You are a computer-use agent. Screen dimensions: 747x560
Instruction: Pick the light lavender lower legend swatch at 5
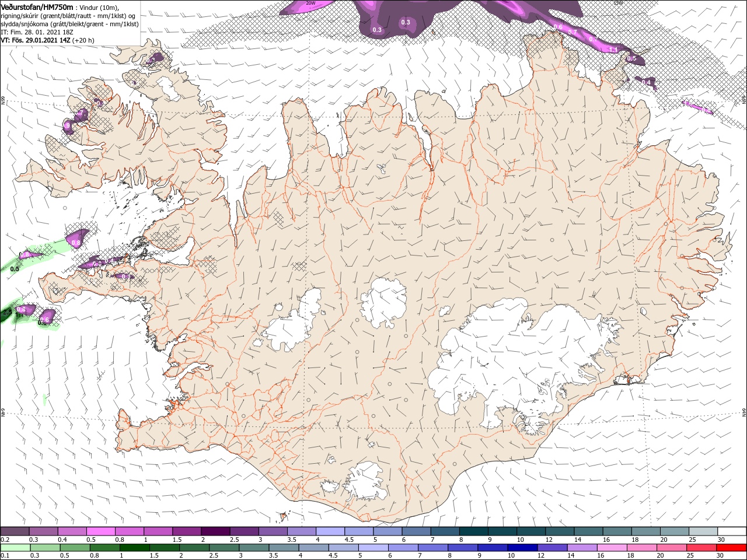[372, 548]
